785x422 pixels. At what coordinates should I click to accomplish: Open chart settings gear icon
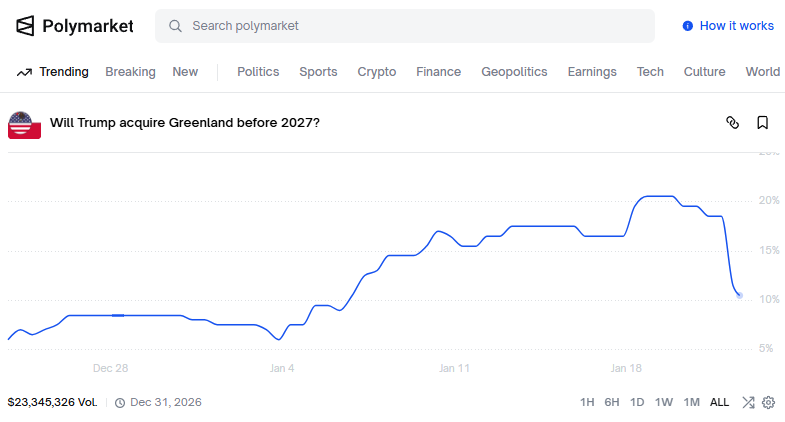769,402
